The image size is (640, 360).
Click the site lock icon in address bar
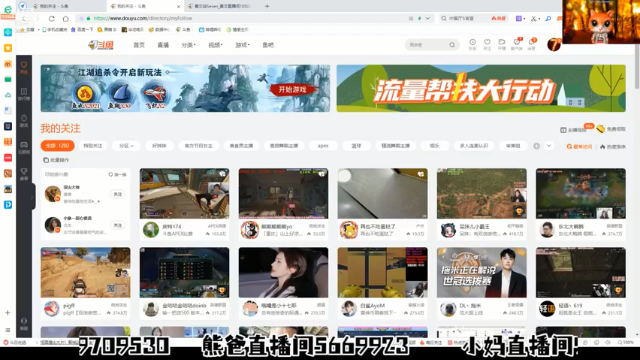click(88, 18)
